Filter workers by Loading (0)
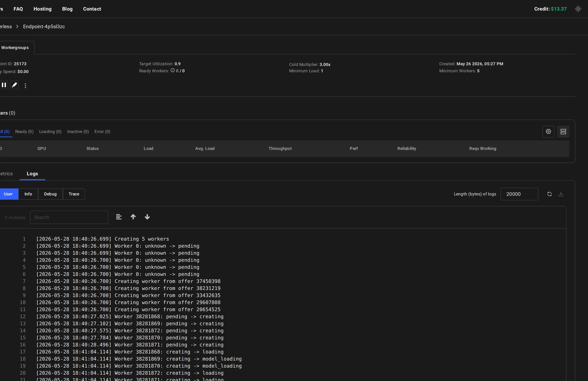The width and height of the screenshot is (588, 381). tap(50, 132)
